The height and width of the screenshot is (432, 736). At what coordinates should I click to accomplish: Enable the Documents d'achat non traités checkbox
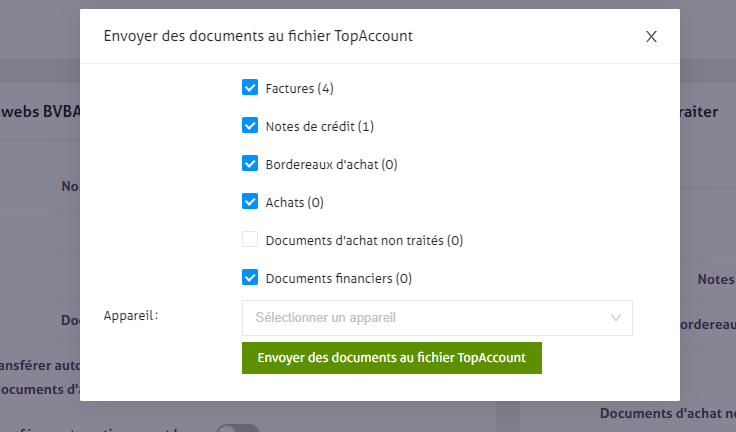[250, 240]
